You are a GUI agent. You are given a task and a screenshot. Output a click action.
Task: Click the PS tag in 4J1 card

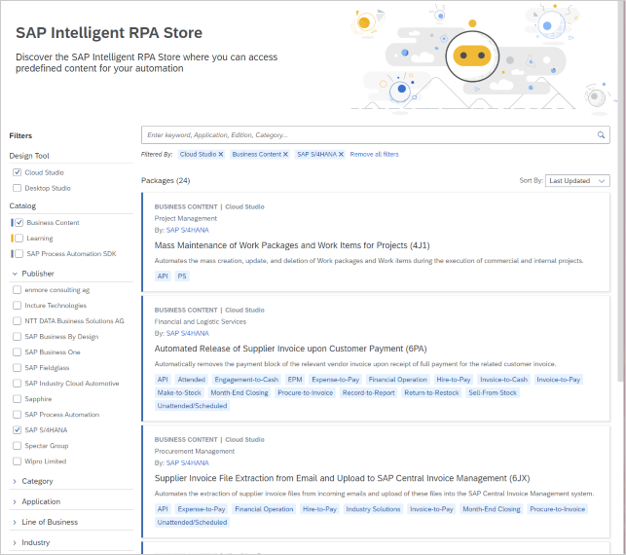pyautogui.click(x=182, y=276)
